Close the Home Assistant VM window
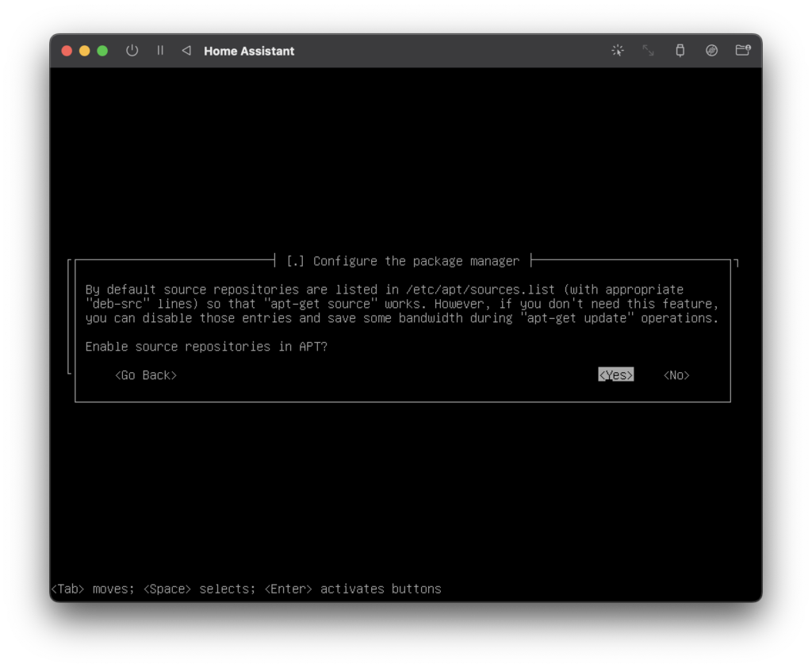The height and width of the screenshot is (668, 812). point(67,51)
